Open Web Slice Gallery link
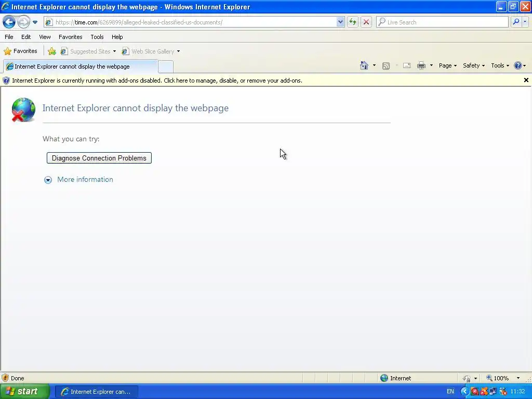The image size is (532, 399). (x=151, y=51)
